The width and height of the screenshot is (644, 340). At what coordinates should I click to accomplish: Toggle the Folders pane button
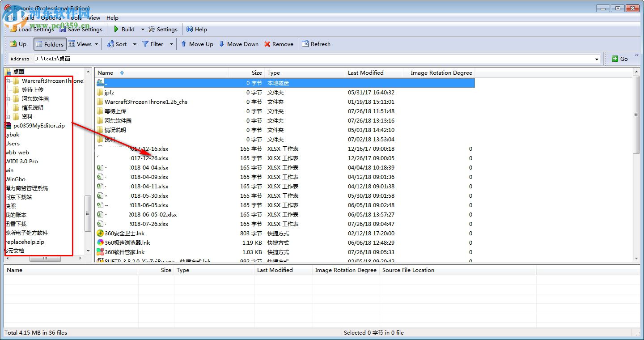pyautogui.click(x=50, y=44)
